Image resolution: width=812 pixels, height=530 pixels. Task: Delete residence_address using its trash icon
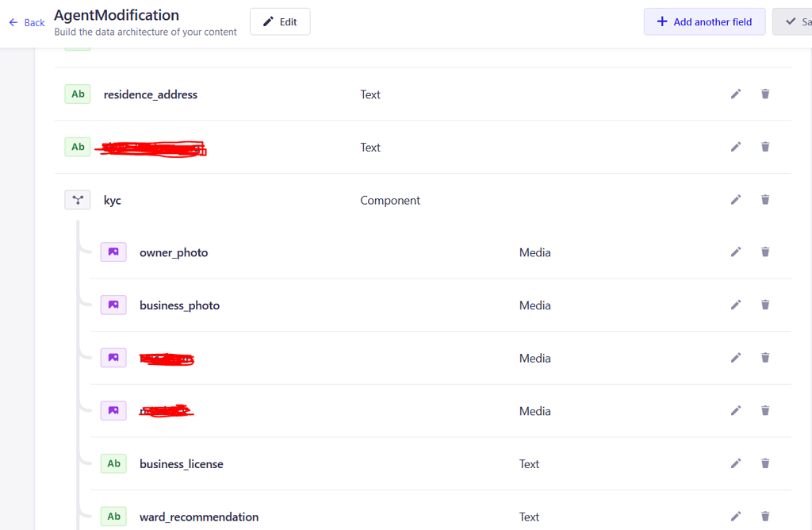click(764, 94)
